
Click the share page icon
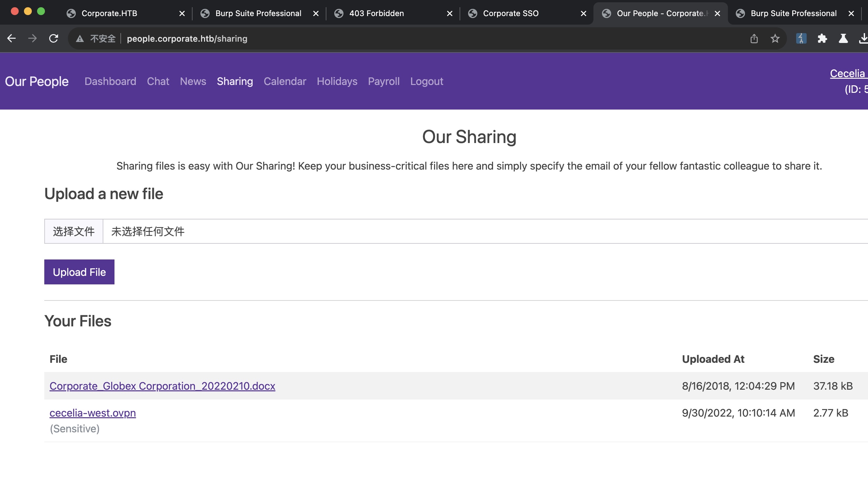click(x=754, y=38)
